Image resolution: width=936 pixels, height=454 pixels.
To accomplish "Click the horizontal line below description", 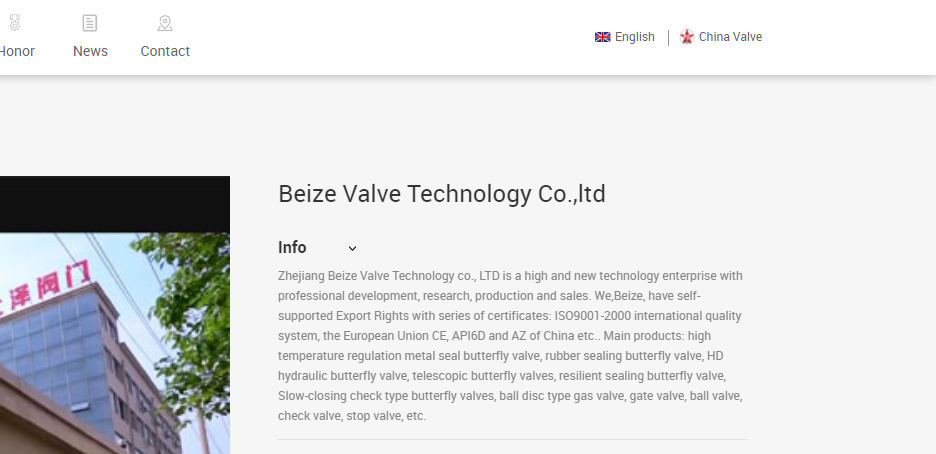I will point(512,440).
